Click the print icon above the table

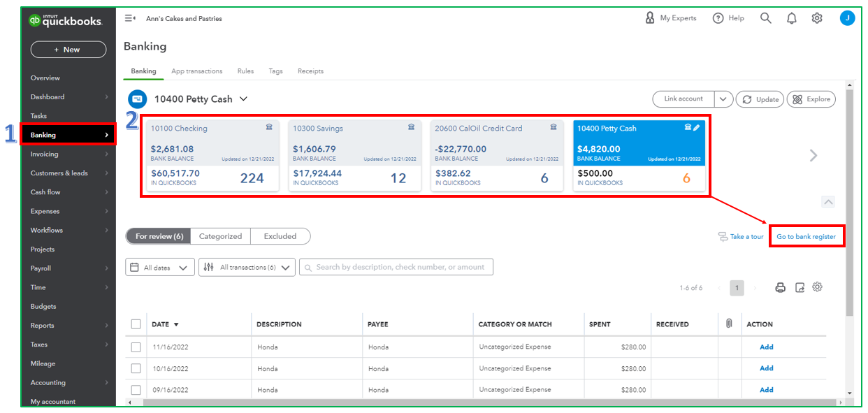pyautogui.click(x=781, y=287)
